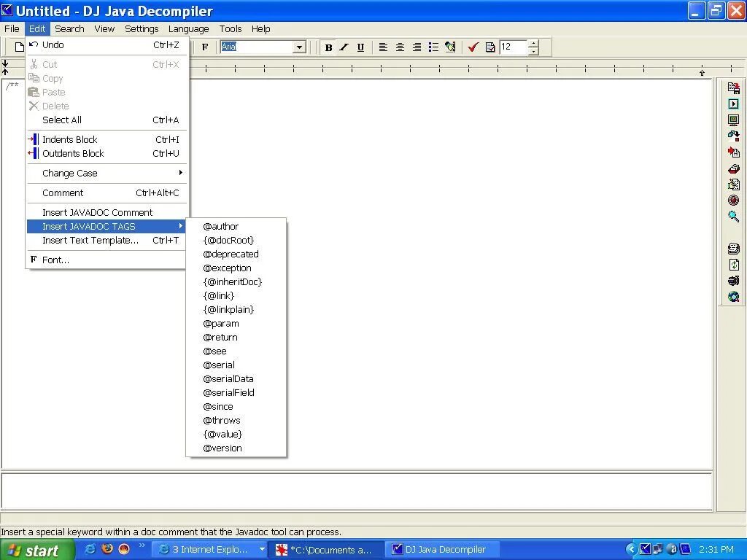The image size is (747, 560).
Task: Open the Arial font name dropdown arrow
Action: [299, 47]
